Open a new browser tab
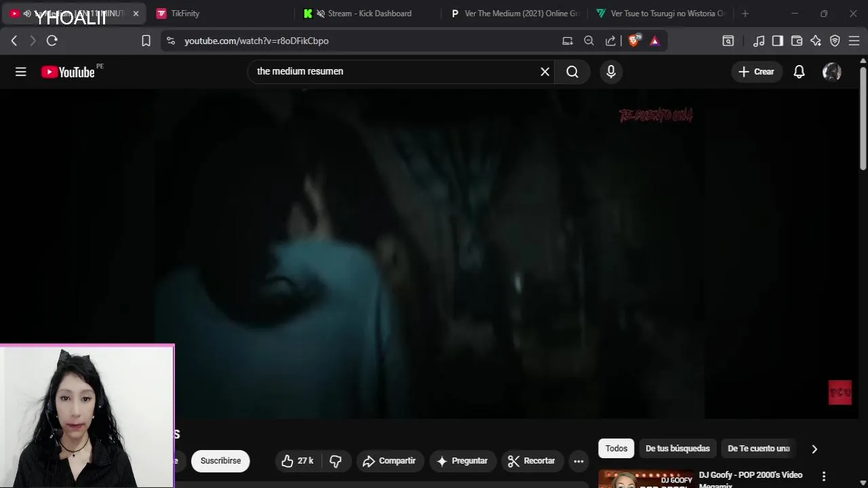Viewport: 868px width, 488px height. coord(745,14)
